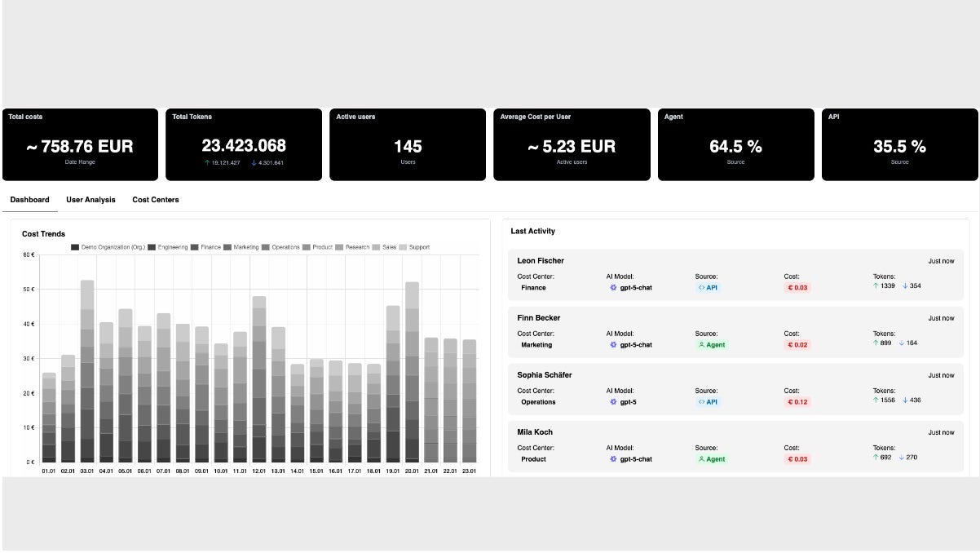Open the User Analysis tab
Viewport: 980px width, 553px height.
click(x=90, y=200)
